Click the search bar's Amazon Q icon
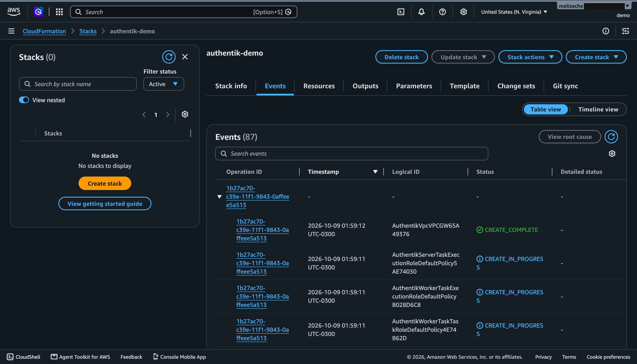Image resolution: width=637 pixels, height=364 pixels. 288,12
